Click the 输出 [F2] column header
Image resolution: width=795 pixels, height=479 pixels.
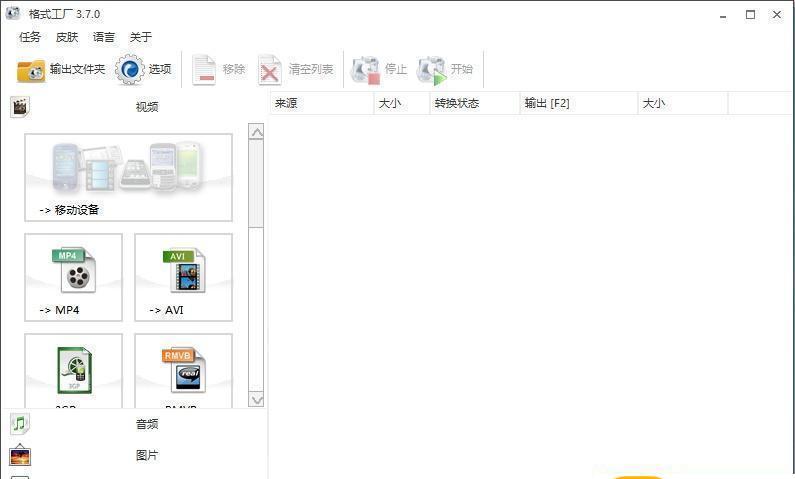pos(579,103)
